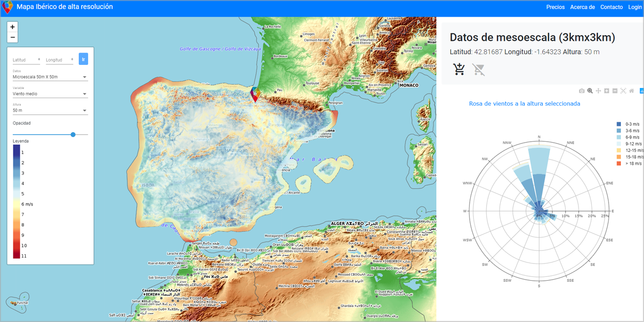Screen dimensions: 644x322
Task: Add mesoscale data to the cart
Action: [x=459, y=69]
